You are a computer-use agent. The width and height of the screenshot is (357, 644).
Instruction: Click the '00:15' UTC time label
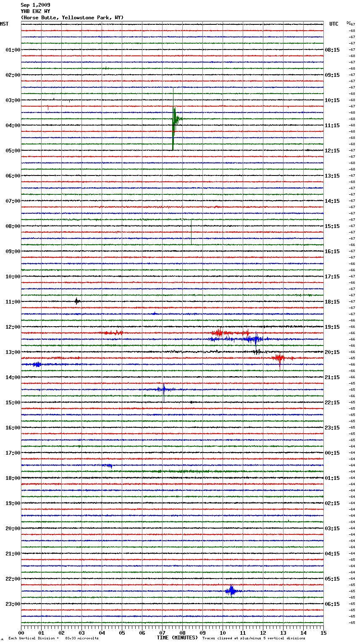(332, 453)
